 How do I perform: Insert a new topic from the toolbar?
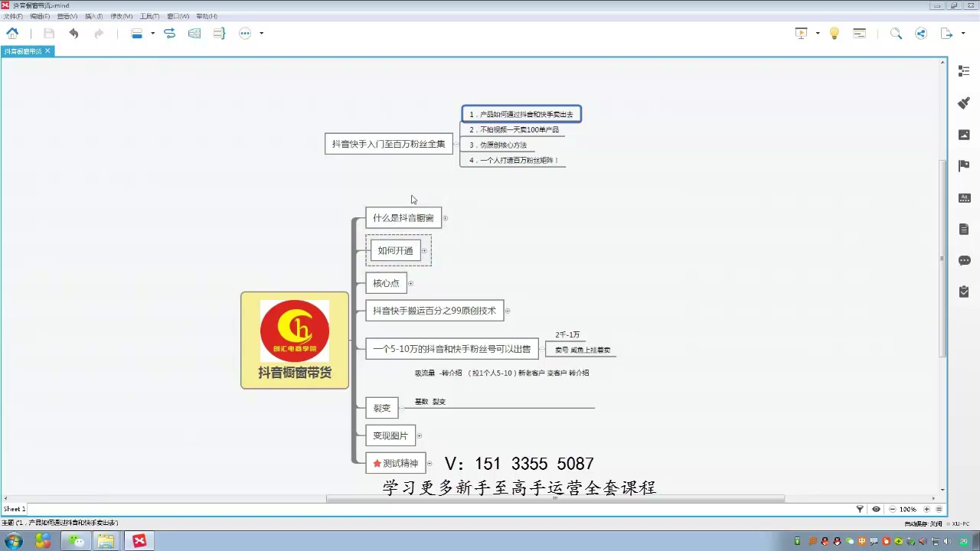tap(137, 33)
